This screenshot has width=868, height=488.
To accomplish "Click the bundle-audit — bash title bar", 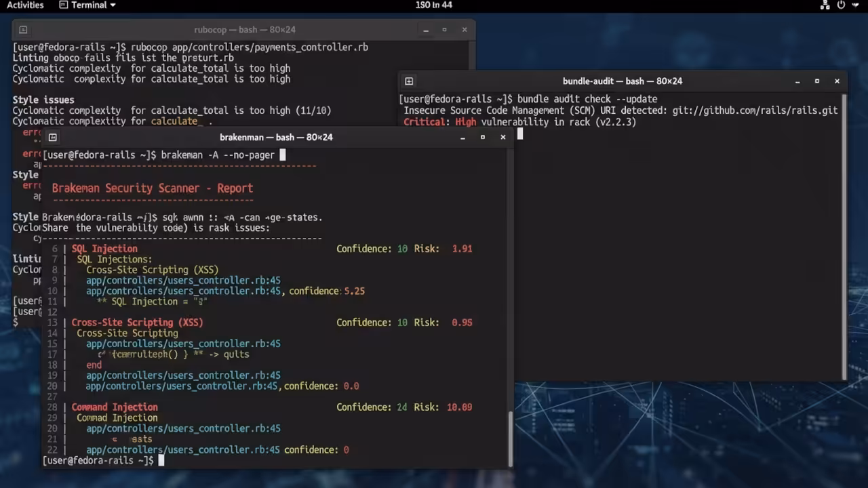I will coord(623,81).
